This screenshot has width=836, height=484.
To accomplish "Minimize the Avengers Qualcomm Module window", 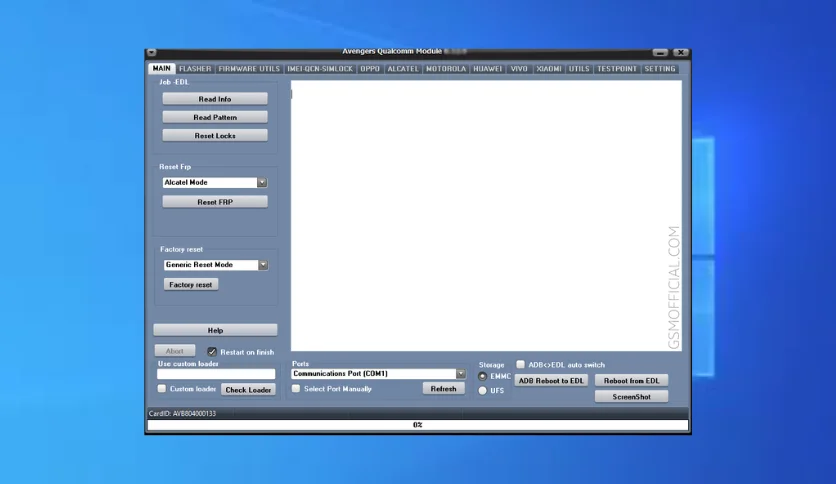I will tap(660, 52).
